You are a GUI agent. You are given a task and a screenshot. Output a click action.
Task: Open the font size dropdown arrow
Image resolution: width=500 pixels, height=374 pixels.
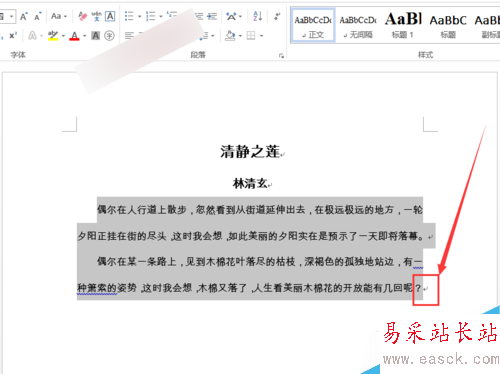tap(11, 16)
